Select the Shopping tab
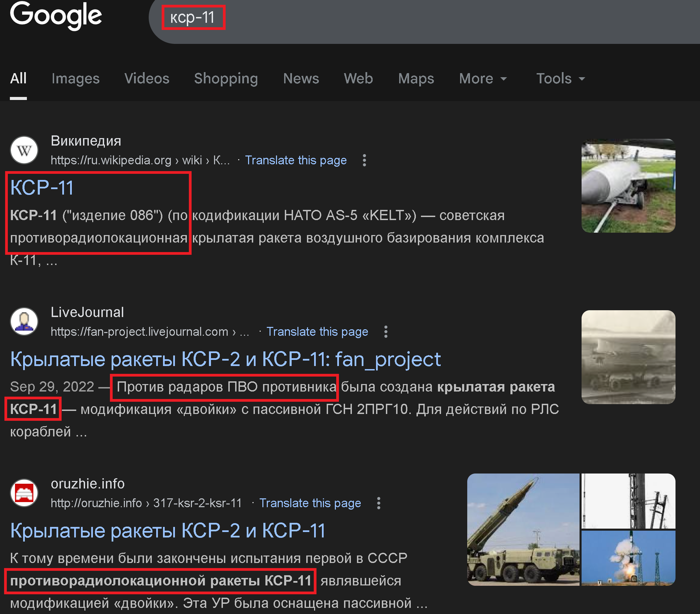 tap(226, 79)
